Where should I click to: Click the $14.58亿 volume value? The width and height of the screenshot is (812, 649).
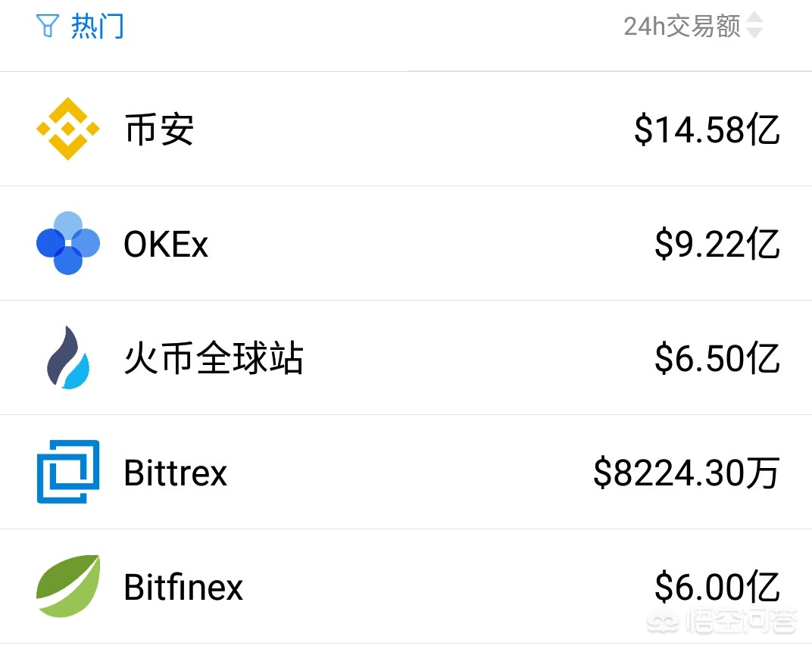click(707, 130)
